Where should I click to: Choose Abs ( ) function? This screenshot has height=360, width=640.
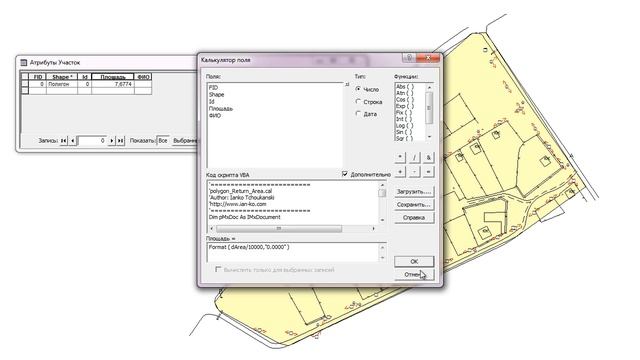405,87
